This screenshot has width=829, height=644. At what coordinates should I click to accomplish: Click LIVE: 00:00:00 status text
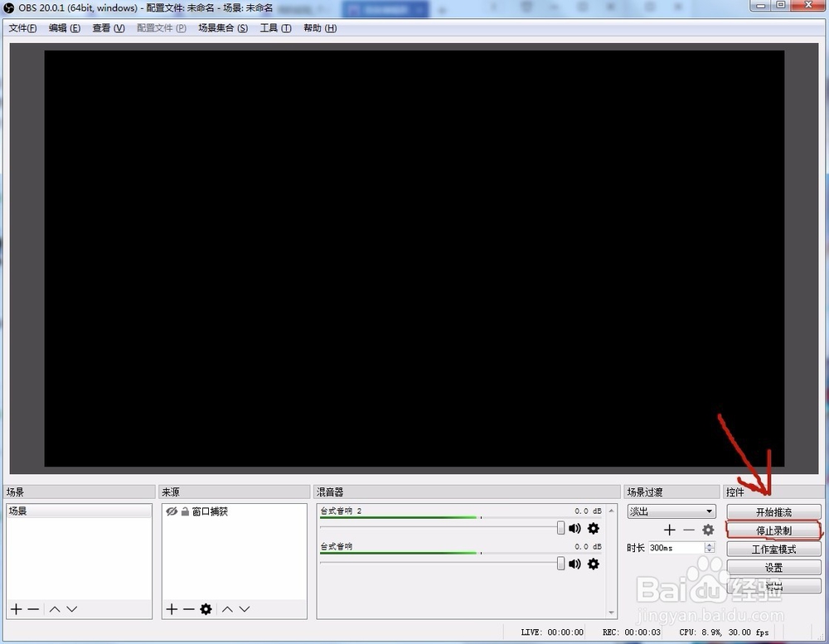(x=552, y=632)
